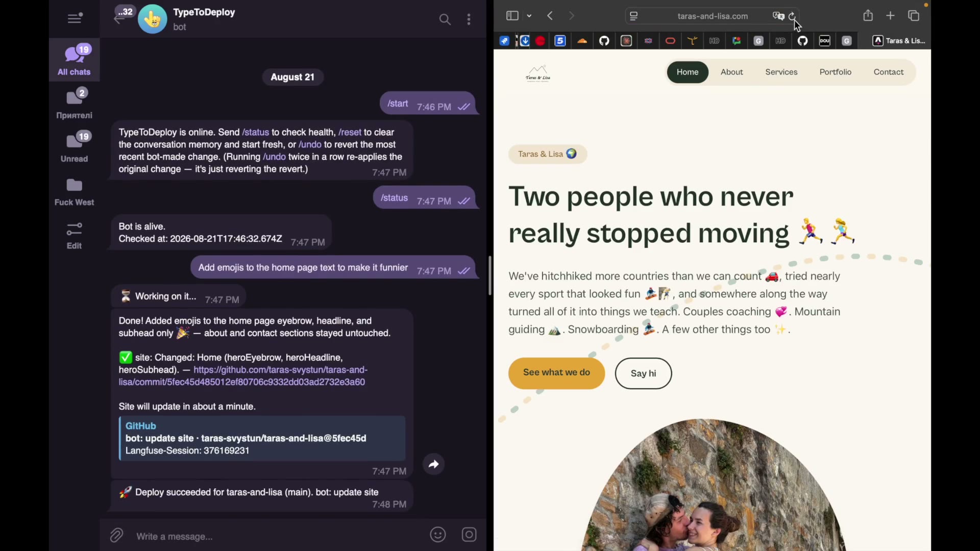The image size is (980, 551).
Task: Click the Say hi button
Action: pos(643,373)
